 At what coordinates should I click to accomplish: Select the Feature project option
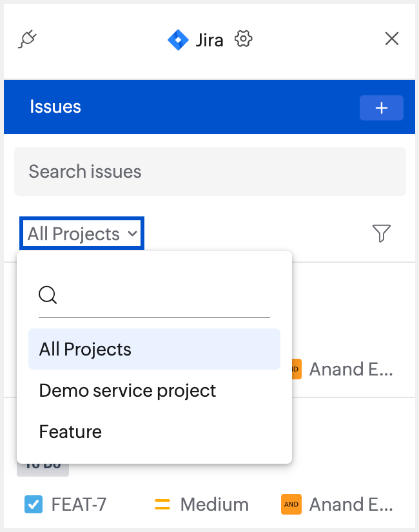(x=71, y=432)
